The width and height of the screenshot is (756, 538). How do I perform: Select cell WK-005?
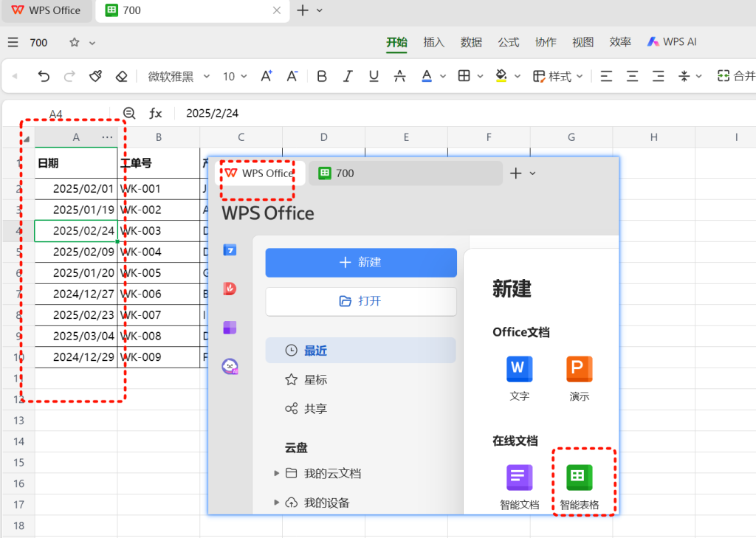point(159,273)
